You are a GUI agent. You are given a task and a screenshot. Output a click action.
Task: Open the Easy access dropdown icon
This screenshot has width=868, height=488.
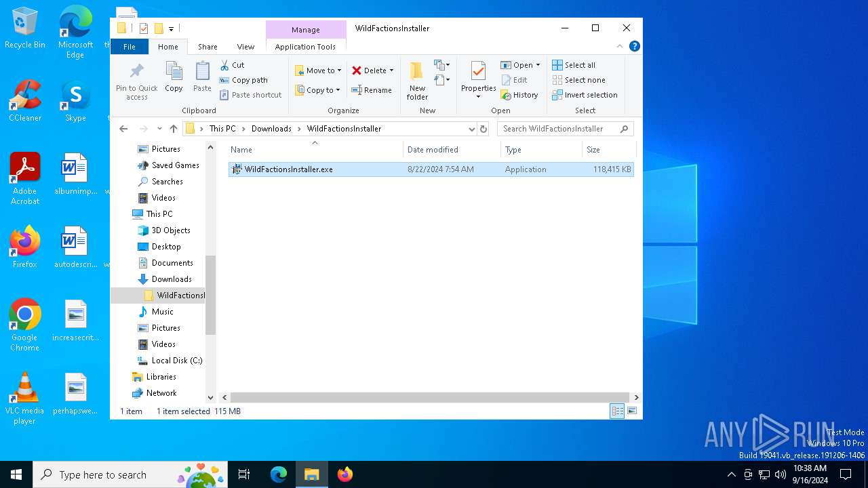tap(442, 81)
